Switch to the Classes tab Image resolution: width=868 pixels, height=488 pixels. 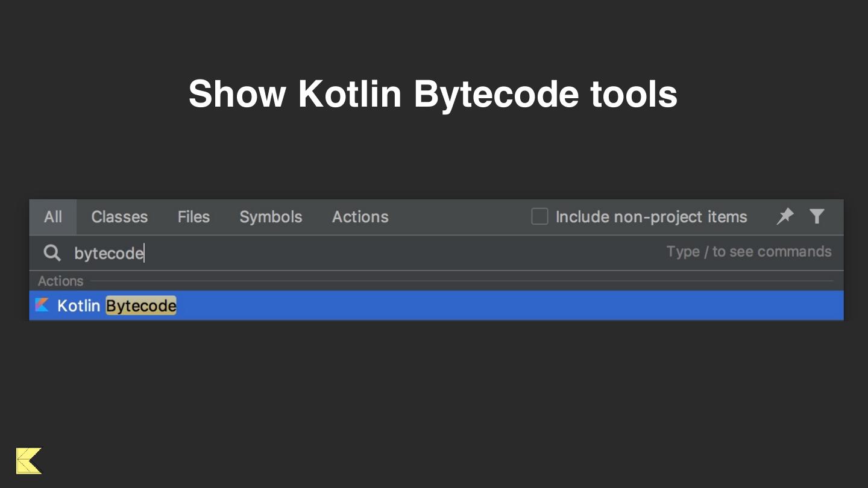[x=119, y=217]
